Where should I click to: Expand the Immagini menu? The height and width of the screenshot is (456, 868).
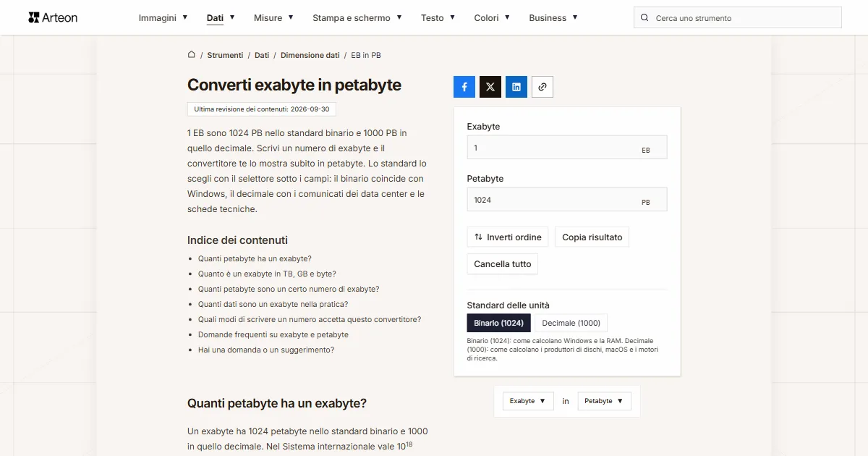click(x=163, y=18)
